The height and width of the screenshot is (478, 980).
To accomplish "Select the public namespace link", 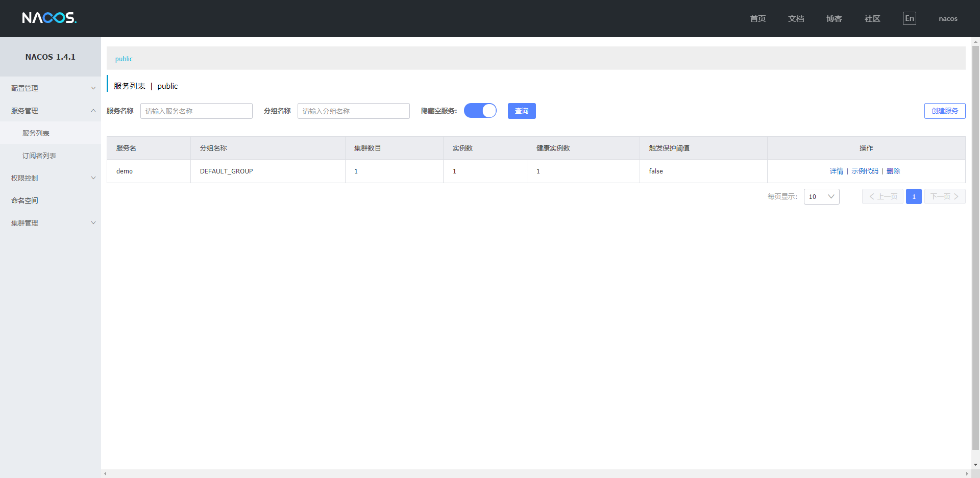I will coord(124,59).
